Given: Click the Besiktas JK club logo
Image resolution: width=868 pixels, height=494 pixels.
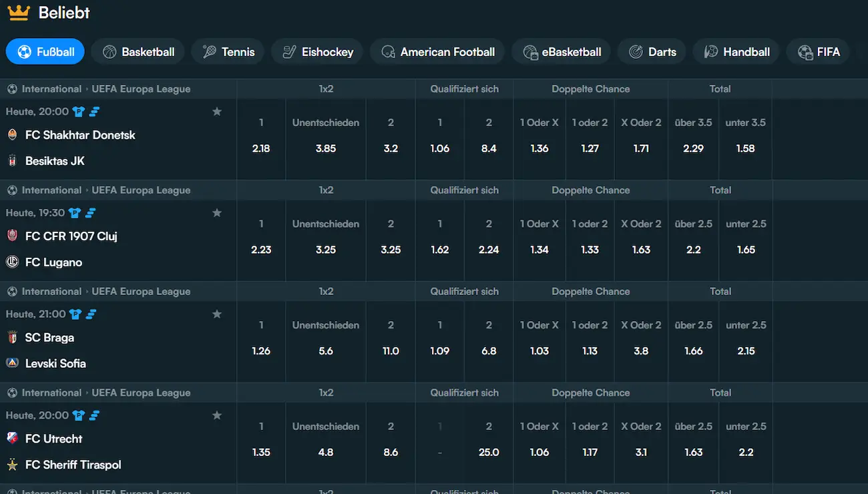Looking at the screenshot, I should [12, 161].
